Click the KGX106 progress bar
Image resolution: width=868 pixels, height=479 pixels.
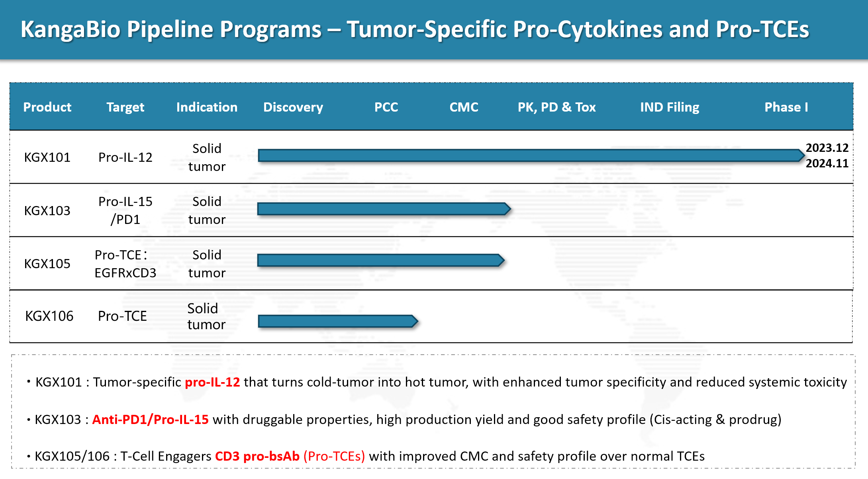[x=337, y=321]
